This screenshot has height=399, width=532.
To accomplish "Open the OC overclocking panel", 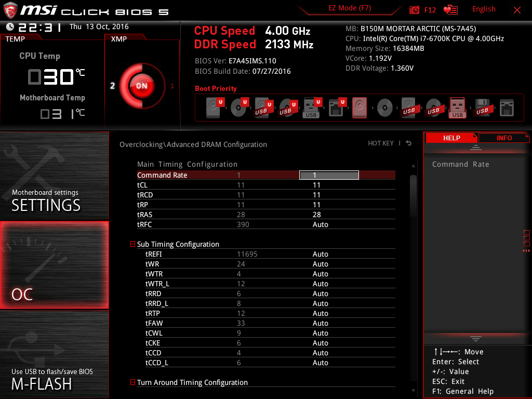I will pos(54,265).
